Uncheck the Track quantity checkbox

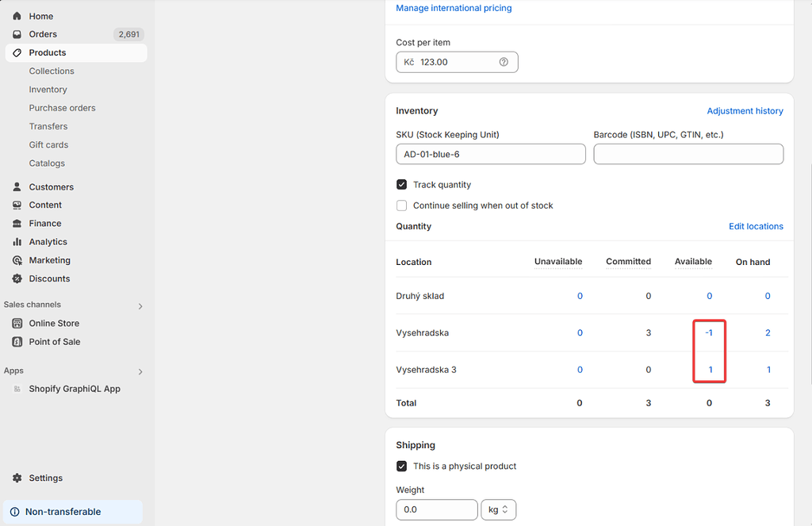401,184
